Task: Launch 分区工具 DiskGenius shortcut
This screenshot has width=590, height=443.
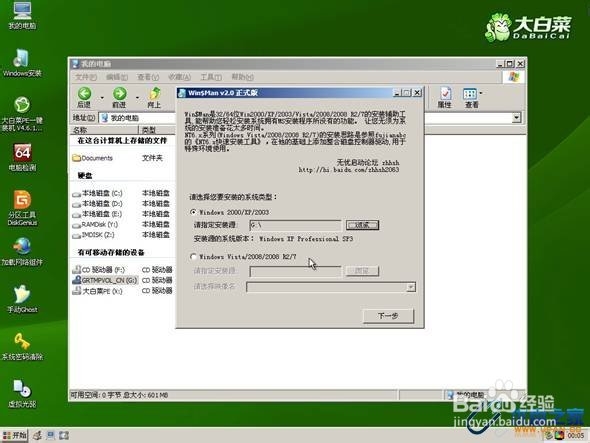Action: 22,208
